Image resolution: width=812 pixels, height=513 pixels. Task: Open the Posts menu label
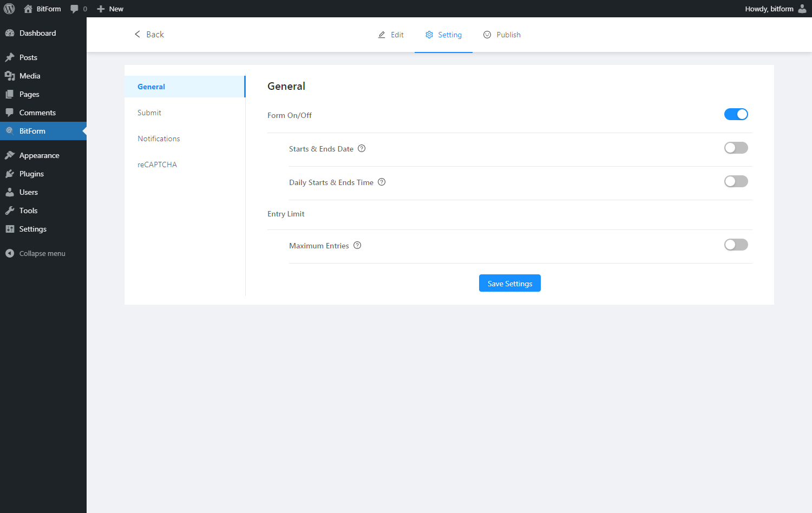click(28, 57)
